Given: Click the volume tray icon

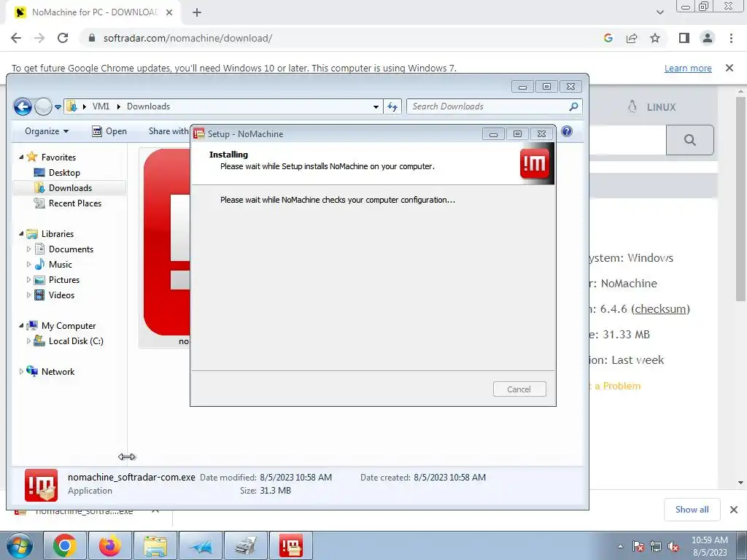Looking at the screenshot, I should [673, 546].
